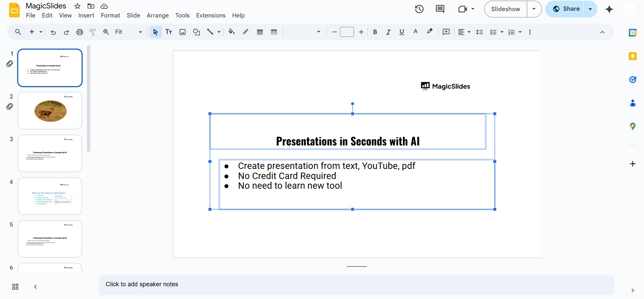Toggle Bold formatting
Viewport: 644px width, 299px height.
[375, 32]
